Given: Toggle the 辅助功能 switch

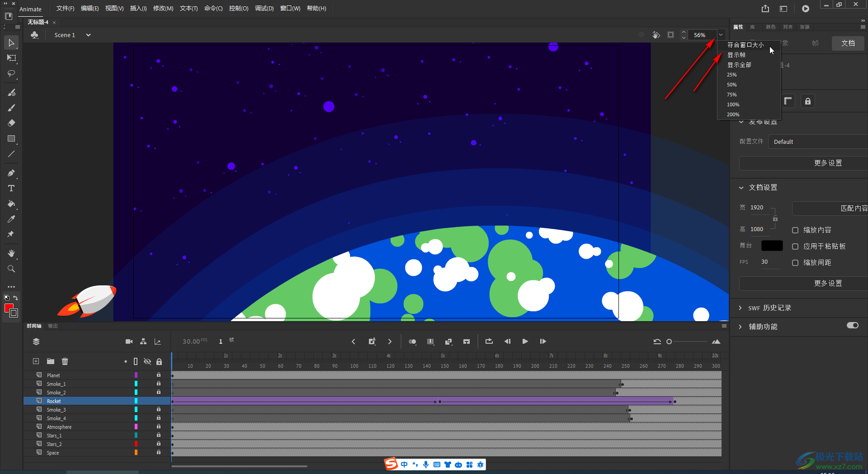Looking at the screenshot, I should tap(853, 326).
